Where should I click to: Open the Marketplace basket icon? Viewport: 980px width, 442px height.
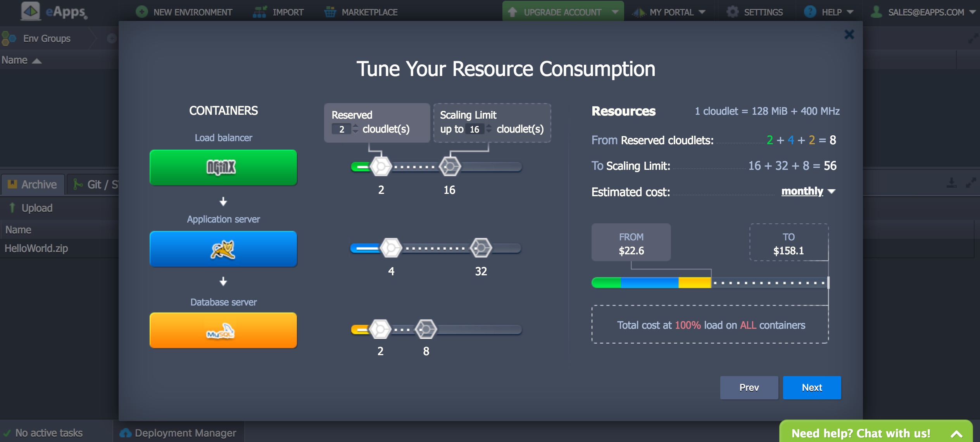[330, 12]
